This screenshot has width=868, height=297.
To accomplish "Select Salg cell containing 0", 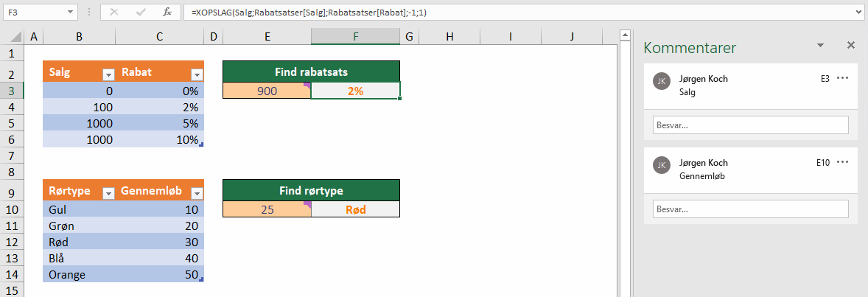I will 79,91.
